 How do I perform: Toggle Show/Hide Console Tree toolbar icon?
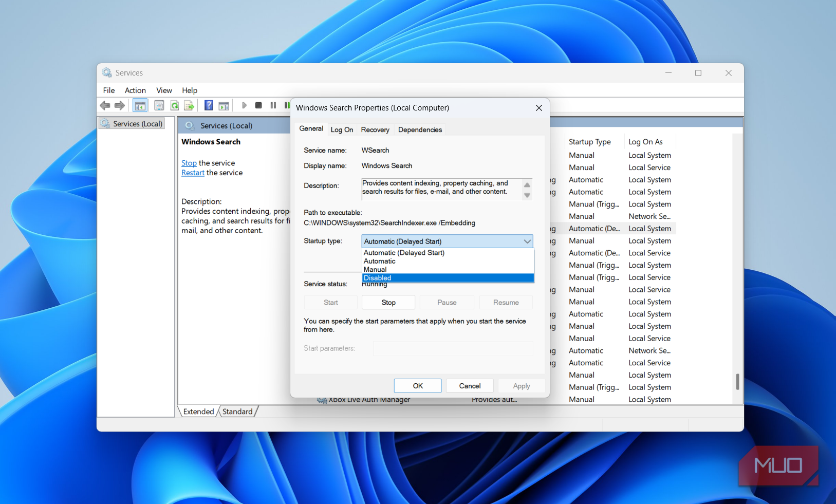(x=140, y=105)
